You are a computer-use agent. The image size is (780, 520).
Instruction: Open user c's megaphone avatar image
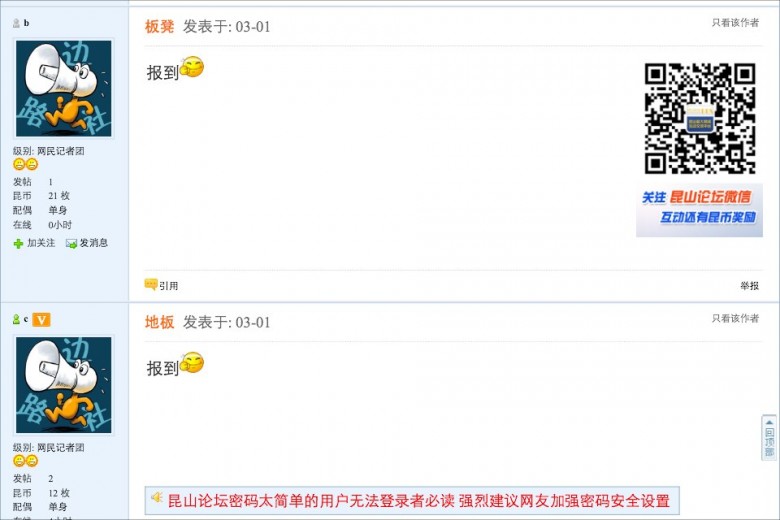point(64,385)
